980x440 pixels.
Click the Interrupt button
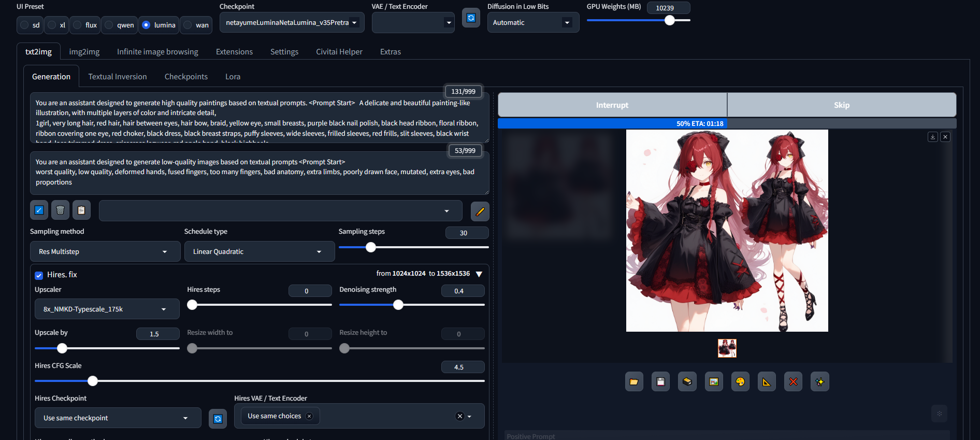click(x=612, y=105)
